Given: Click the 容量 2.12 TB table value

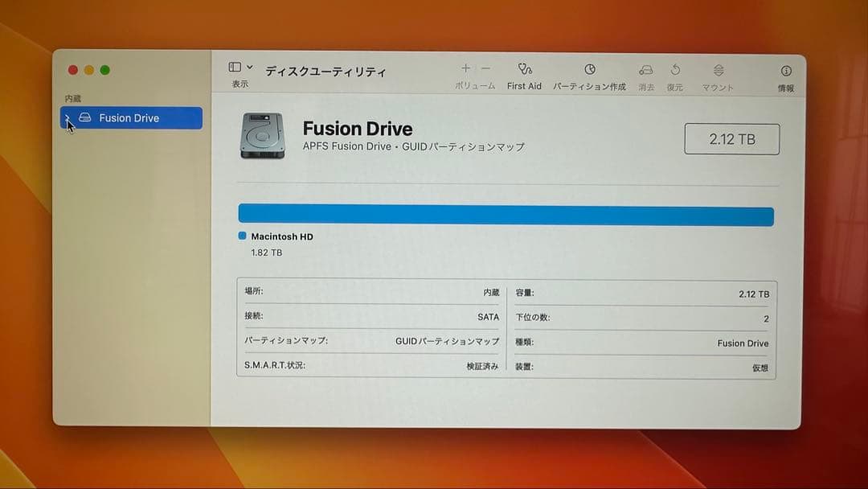Looking at the screenshot, I should (x=753, y=294).
